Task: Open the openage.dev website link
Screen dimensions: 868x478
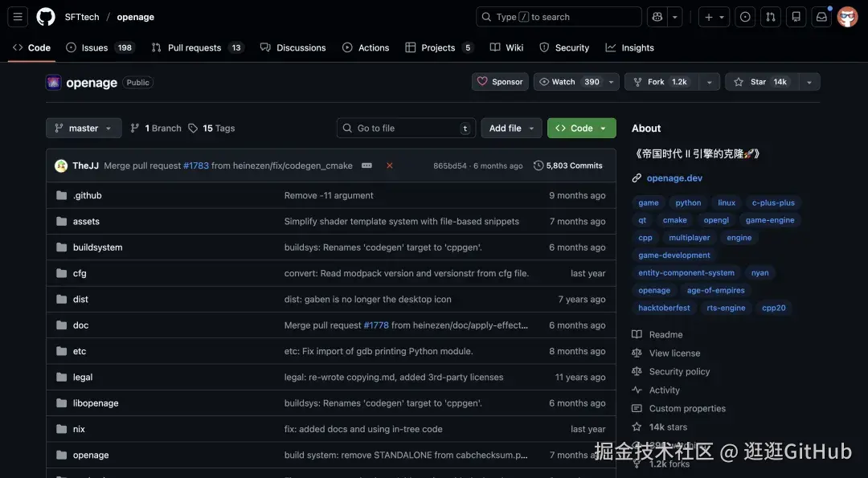Action: [x=674, y=178]
